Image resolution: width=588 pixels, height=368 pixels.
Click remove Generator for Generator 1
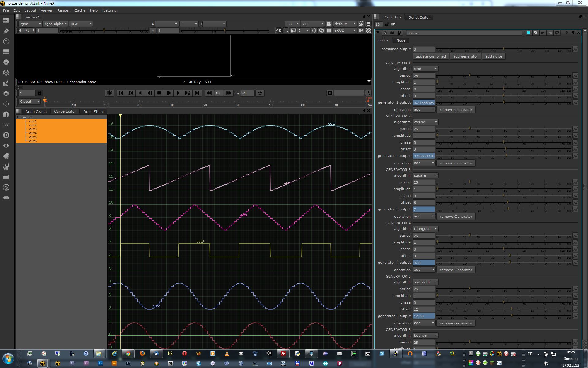tap(456, 110)
